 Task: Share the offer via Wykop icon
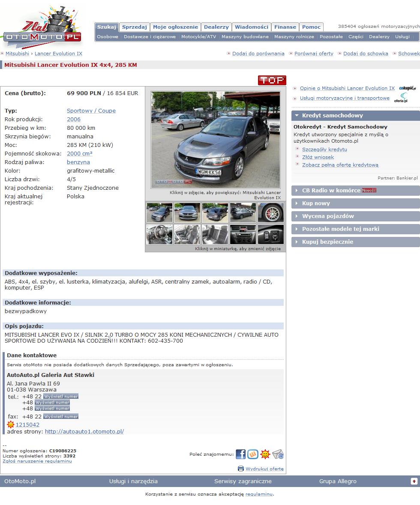click(253, 454)
